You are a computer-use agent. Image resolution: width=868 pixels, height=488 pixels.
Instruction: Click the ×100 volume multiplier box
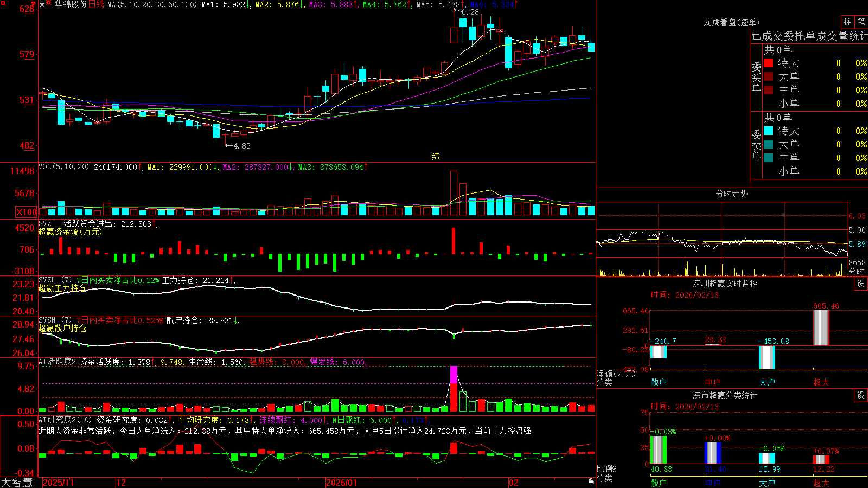click(26, 212)
